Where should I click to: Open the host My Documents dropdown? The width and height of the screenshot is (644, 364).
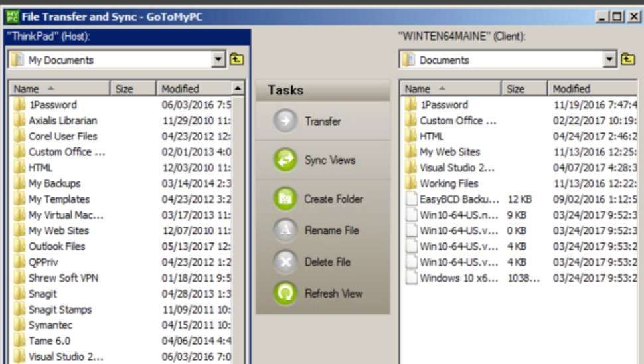pos(219,60)
